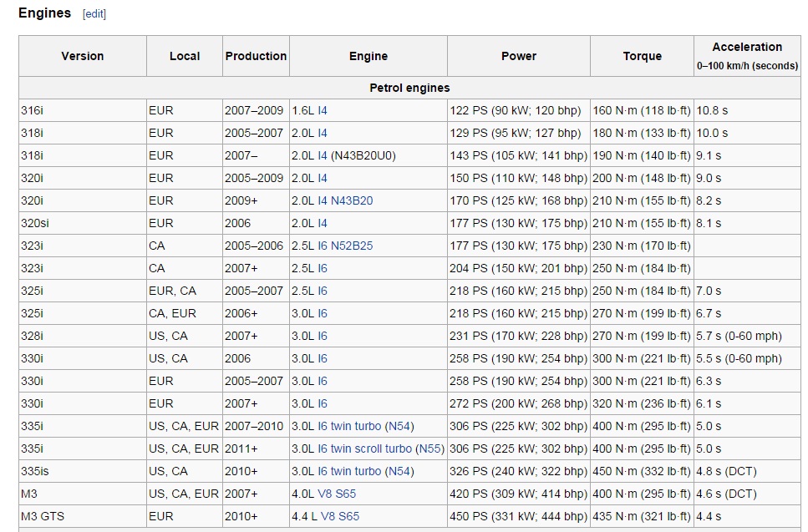Click the Power column header

(518, 56)
